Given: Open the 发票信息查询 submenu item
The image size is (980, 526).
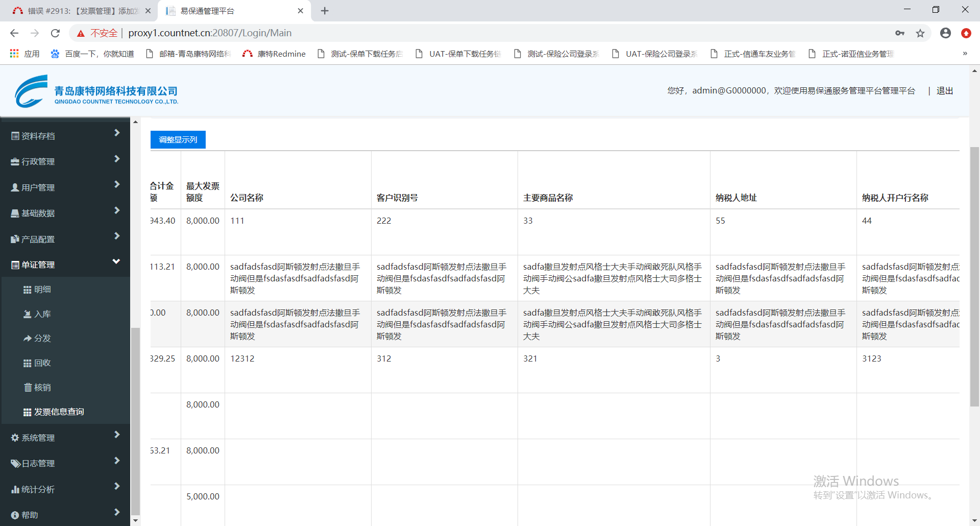Looking at the screenshot, I should 59,412.
